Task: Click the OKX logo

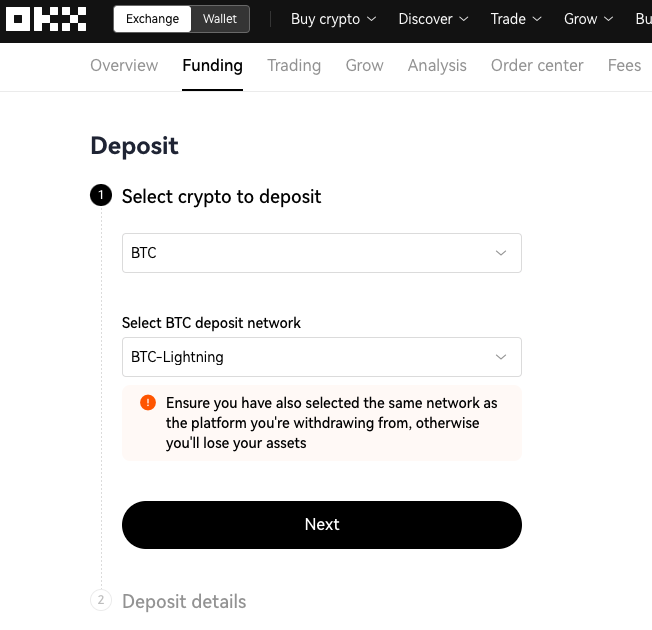Action: click(x=46, y=19)
